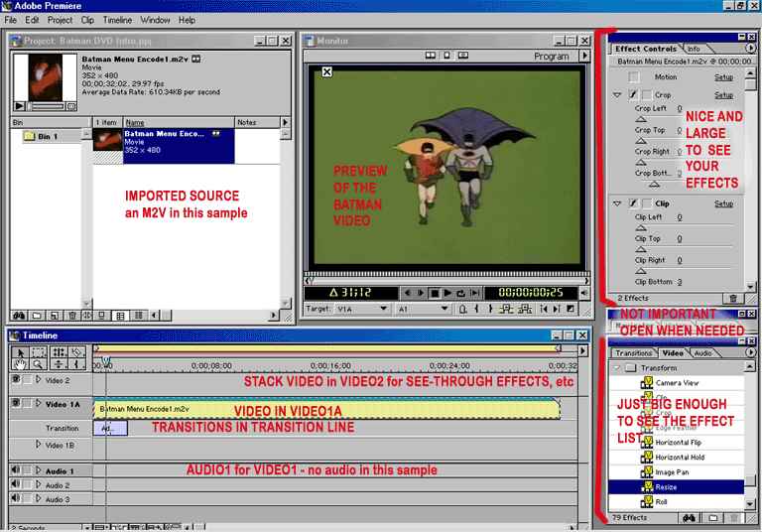Delete selected item with Project trash icon
The width and height of the screenshot is (762, 532).
pyautogui.click(x=71, y=316)
